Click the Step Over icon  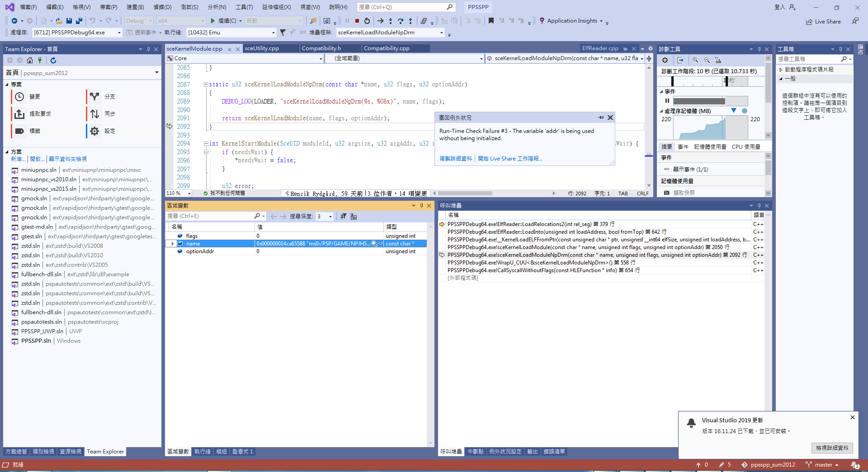(x=401, y=21)
